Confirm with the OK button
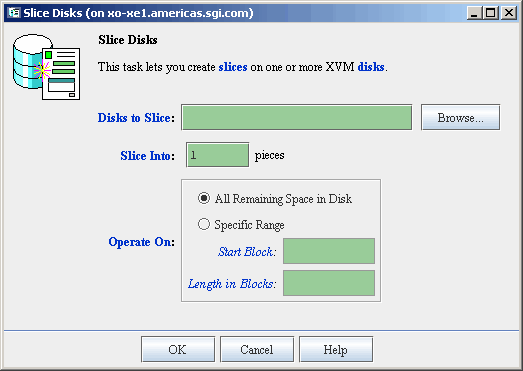Screen dimensions: 523x371 tap(178, 349)
